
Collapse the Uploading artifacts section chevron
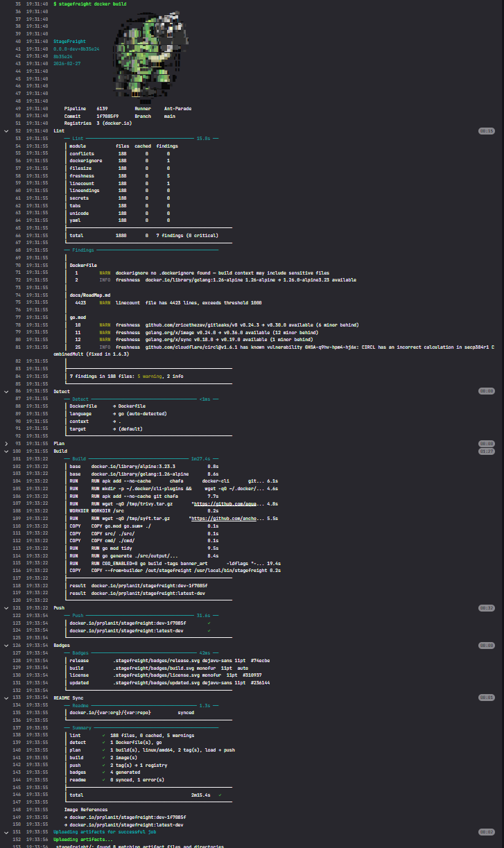click(x=6, y=831)
